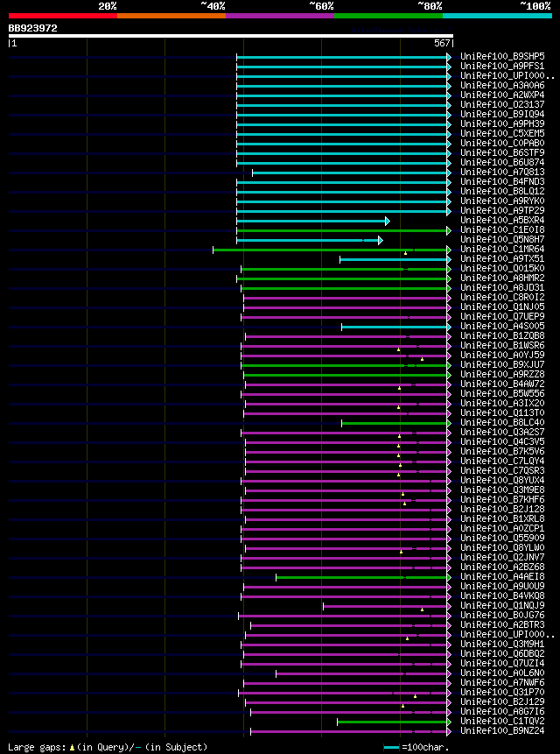This screenshot has width=560, height=754.
Task: Click the cyan =100char. scale bar sample
Action: click(x=391, y=747)
